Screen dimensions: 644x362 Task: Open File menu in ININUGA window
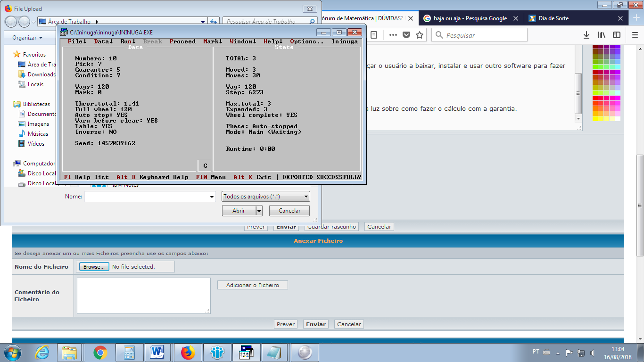(x=77, y=41)
